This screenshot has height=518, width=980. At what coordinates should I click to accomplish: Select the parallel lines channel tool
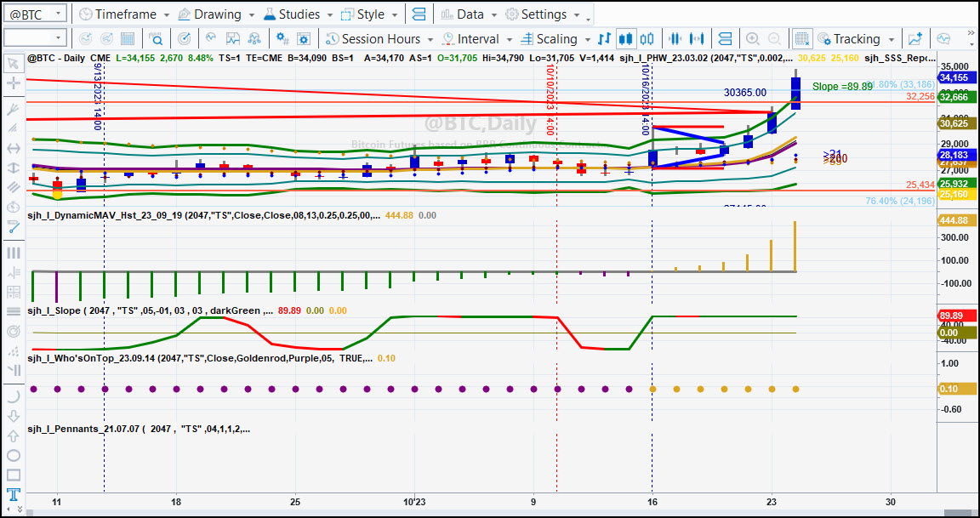(13, 187)
